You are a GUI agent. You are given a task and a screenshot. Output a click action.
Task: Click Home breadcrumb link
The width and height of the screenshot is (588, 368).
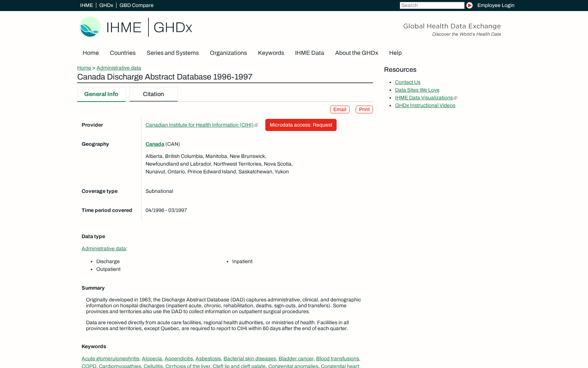(x=84, y=68)
